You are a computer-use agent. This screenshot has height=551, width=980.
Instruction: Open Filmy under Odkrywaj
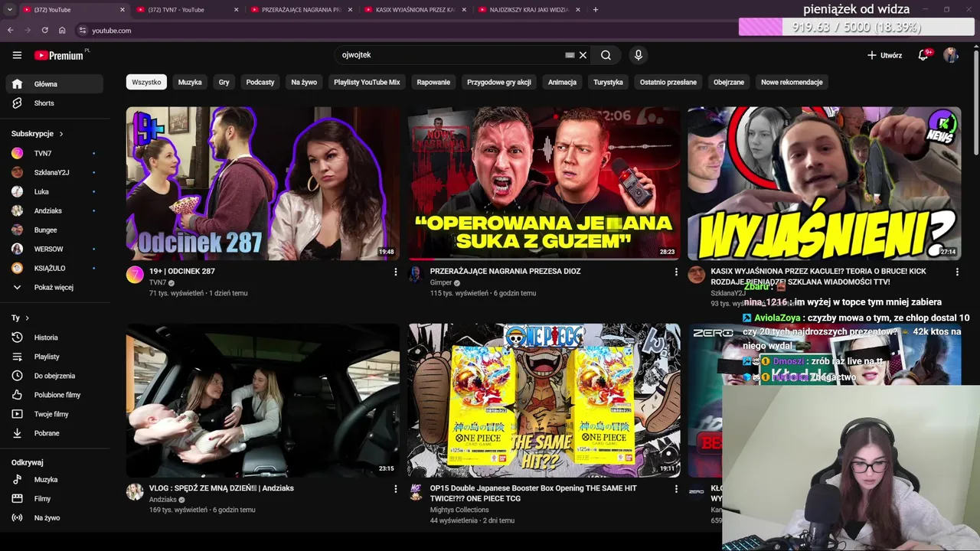(54, 499)
